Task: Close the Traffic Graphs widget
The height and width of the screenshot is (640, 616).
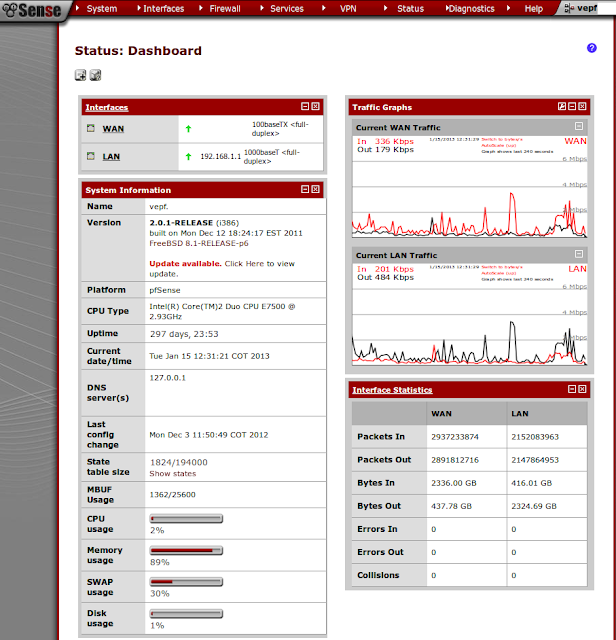Action: [583, 107]
